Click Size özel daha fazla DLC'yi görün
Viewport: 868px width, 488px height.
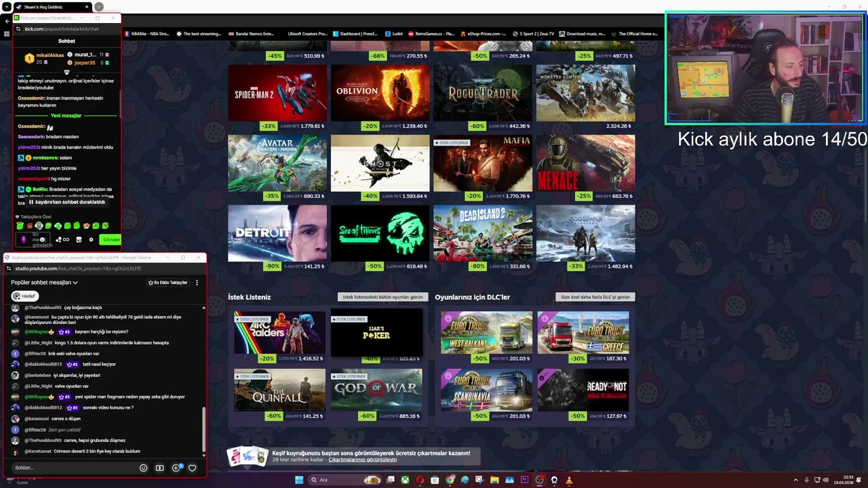coord(595,297)
